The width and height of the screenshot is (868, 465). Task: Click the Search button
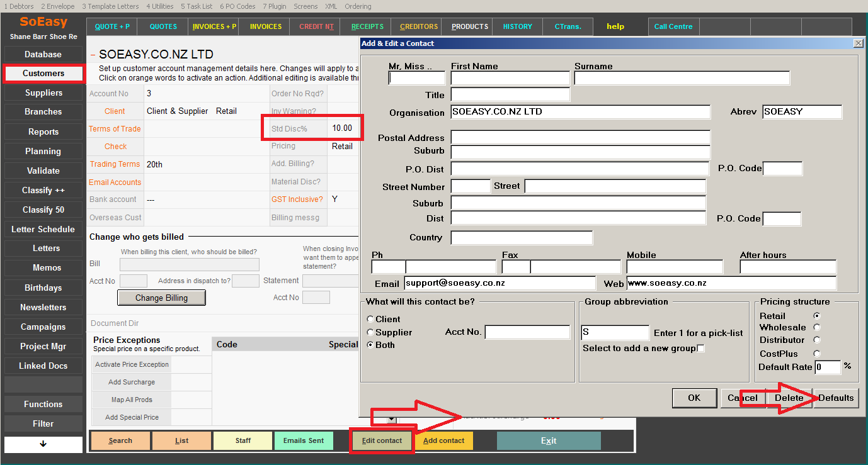(x=120, y=440)
